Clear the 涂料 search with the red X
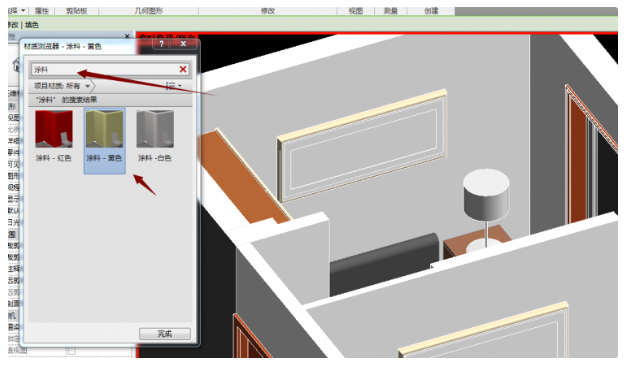Viewport: 624px width, 367px height. coord(183,69)
